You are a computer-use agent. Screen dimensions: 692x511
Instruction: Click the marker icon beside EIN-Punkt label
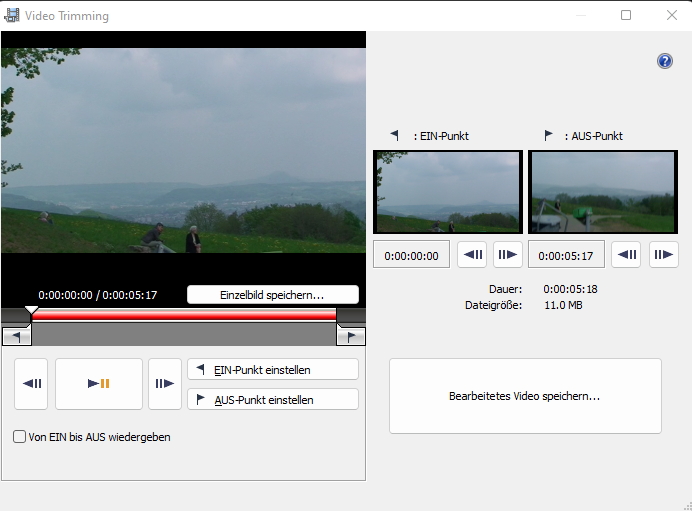tap(395, 135)
